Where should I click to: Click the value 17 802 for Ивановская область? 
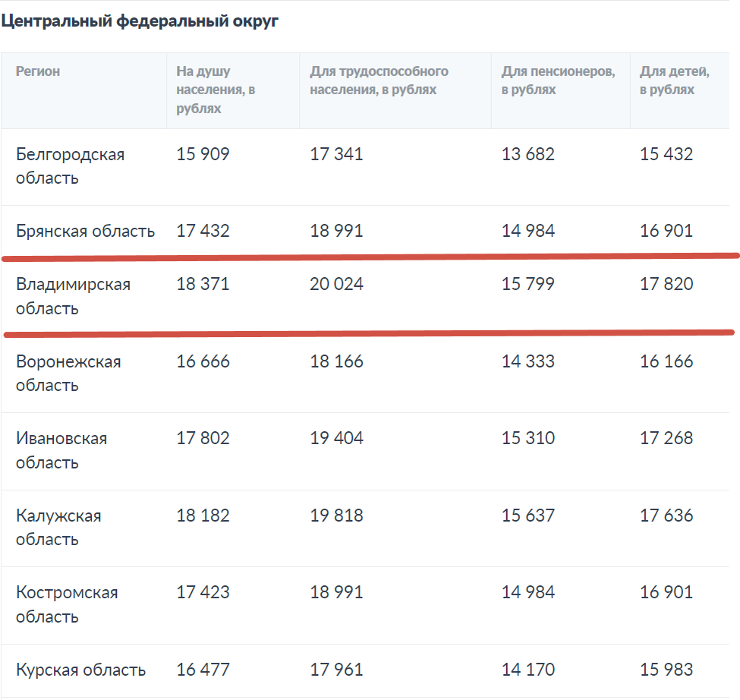(203, 438)
